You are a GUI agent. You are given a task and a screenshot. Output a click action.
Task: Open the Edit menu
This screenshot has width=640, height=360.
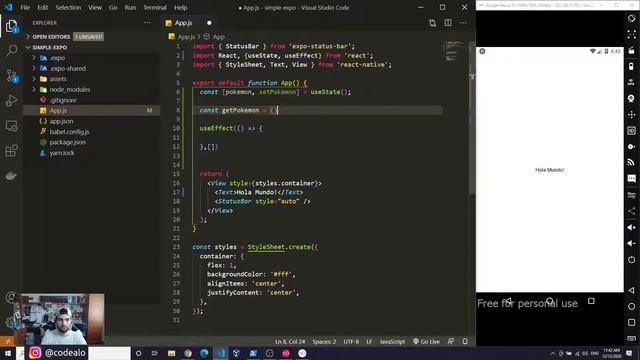[x=42, y=7]
